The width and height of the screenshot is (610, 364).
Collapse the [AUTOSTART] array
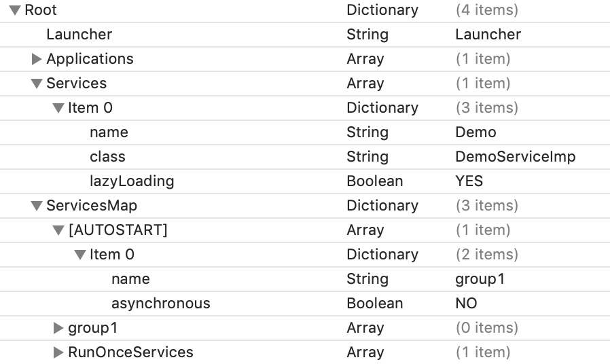tap(58, 230)
